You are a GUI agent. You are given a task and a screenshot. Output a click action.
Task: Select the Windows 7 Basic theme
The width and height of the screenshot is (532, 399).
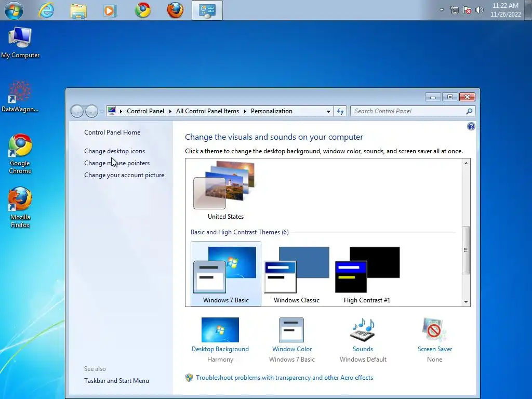pos(226,274)
